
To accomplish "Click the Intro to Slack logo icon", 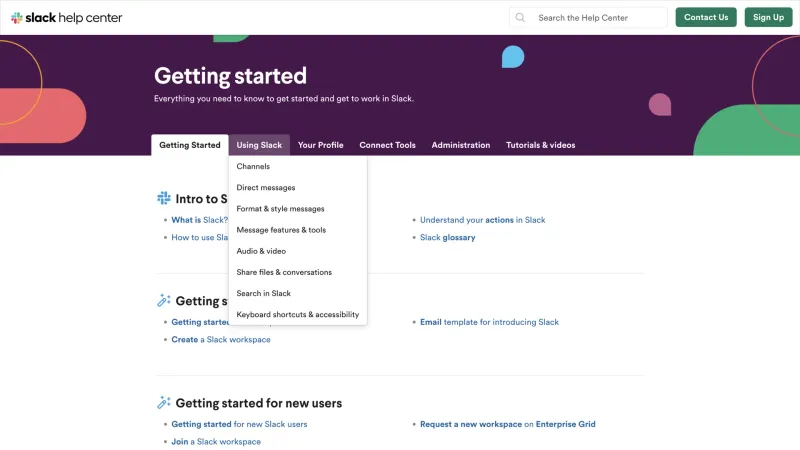I will 164,198.
